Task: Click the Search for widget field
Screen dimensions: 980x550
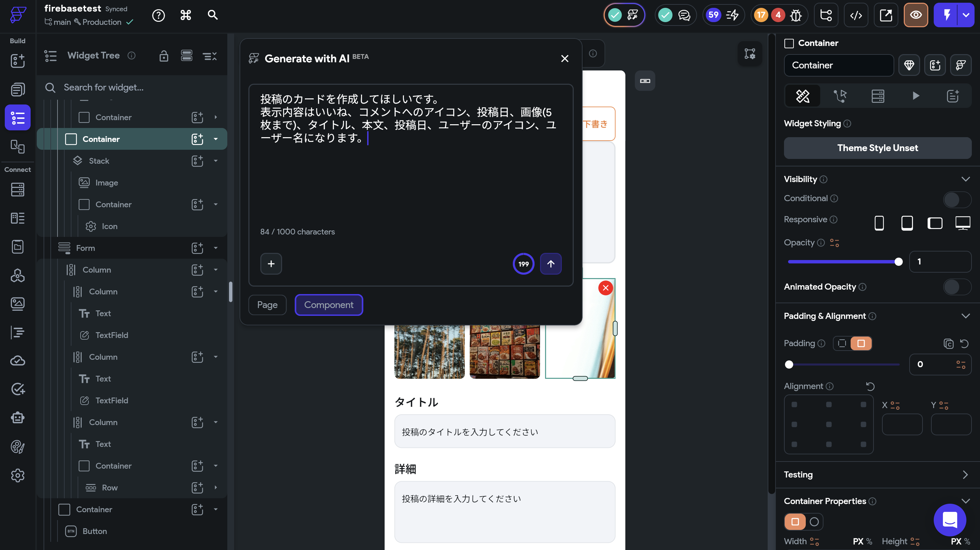Action: [x=114, y=87]
